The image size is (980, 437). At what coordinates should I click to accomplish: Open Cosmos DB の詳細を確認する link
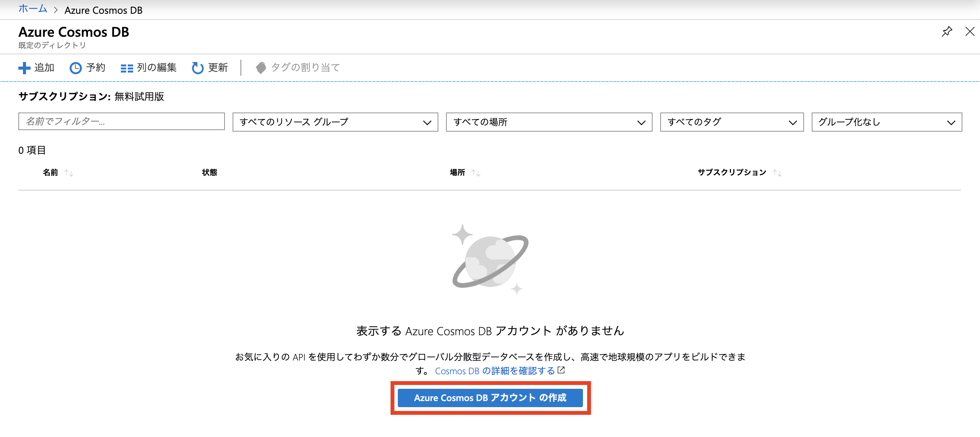[495, 371]
